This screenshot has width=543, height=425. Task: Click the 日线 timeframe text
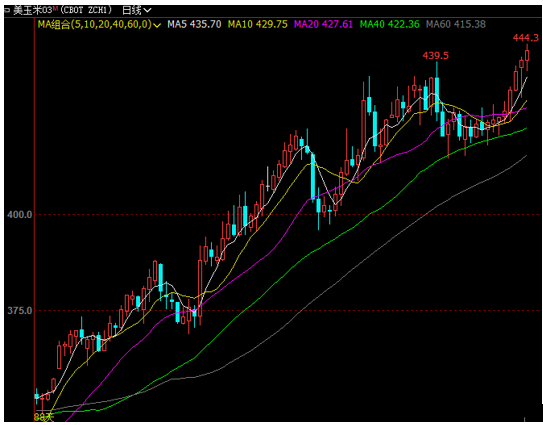point(132,10)
